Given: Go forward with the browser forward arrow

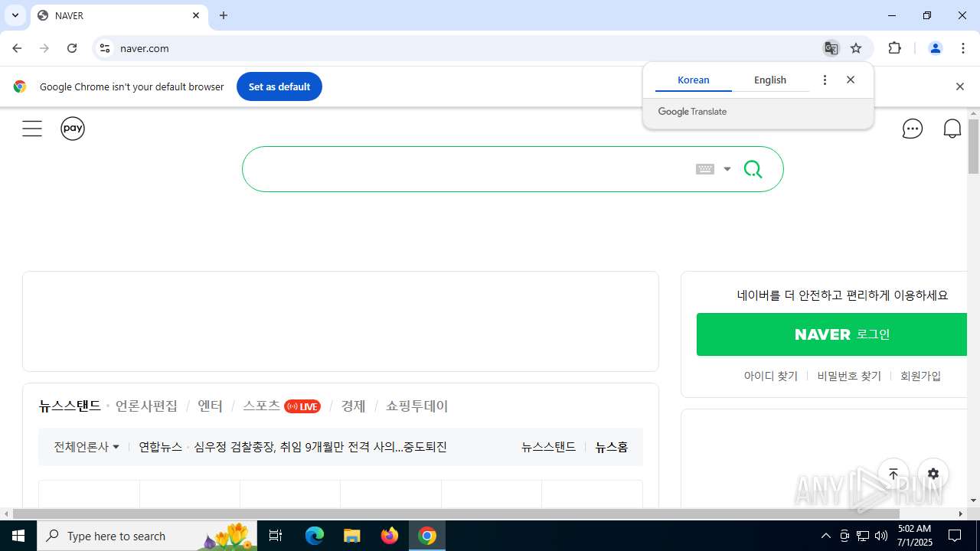Looking at the screenshot, I should click(x=44, y=48).
